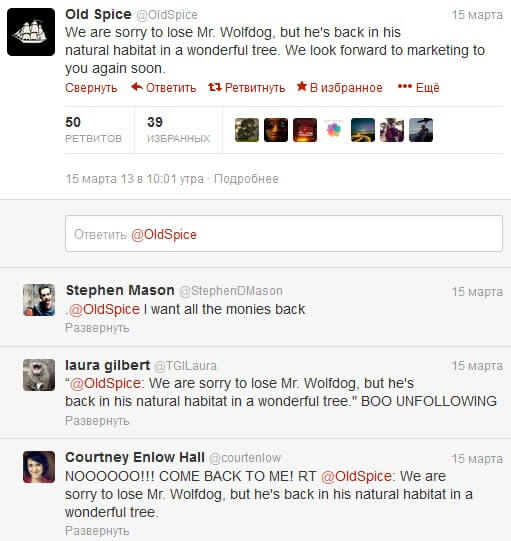Expand laura gilbert's tweet with Развернуть
The image size is (511, 541).
97,421
